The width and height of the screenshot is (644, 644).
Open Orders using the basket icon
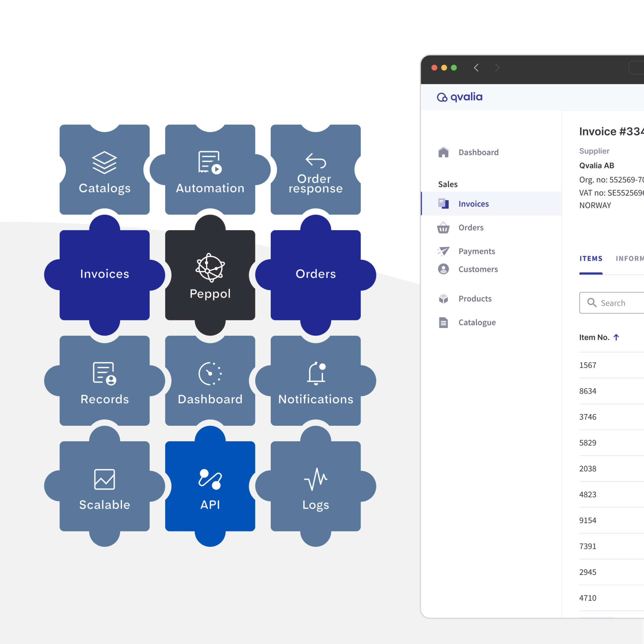point(443,228)
